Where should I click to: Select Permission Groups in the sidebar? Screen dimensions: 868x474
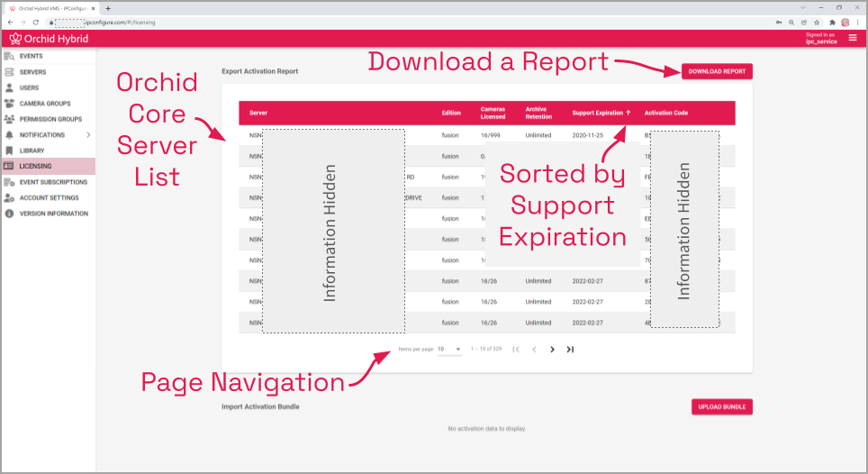click(x=50, y=119)
